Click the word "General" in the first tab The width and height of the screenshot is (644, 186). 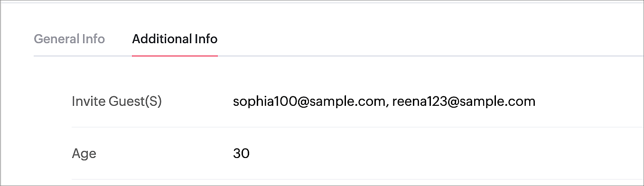click(56, 39)
